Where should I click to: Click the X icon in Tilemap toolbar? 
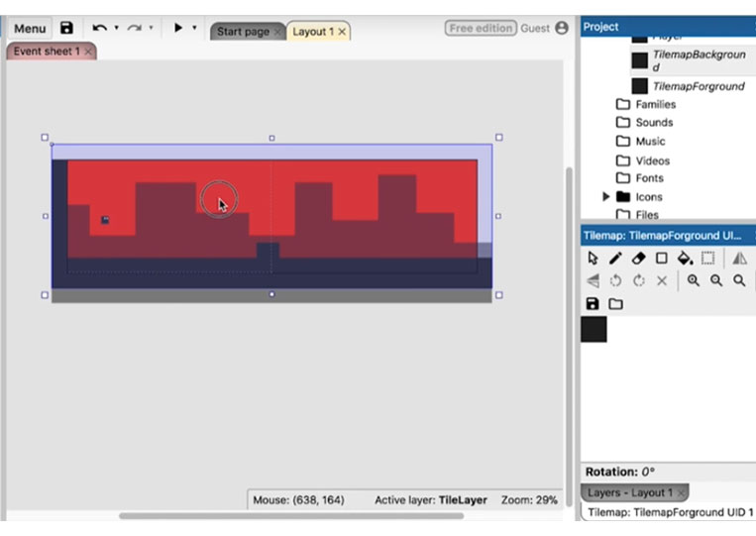[662, 280]
